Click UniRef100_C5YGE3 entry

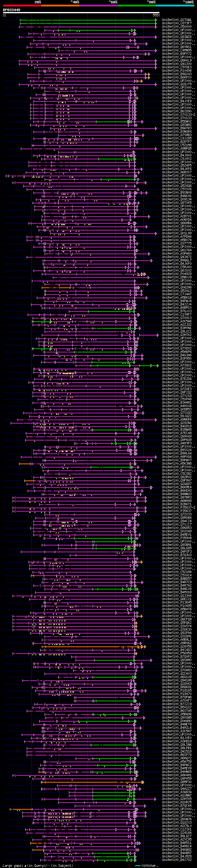[176, 67]
